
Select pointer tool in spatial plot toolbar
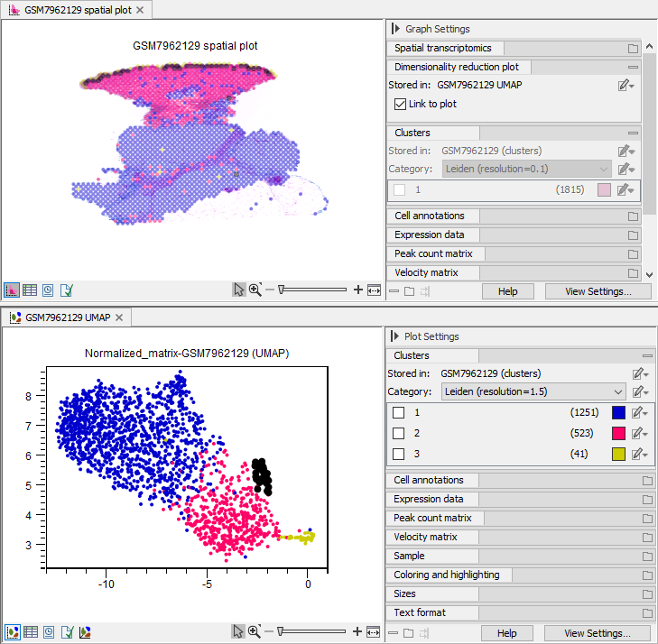tap(239, 290)
